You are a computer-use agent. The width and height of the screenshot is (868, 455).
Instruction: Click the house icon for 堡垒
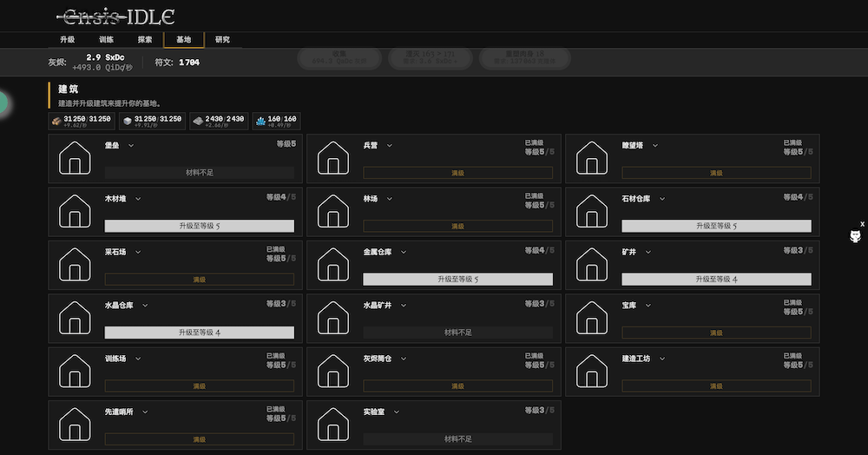pyautogui.click(x=75, y=159)
